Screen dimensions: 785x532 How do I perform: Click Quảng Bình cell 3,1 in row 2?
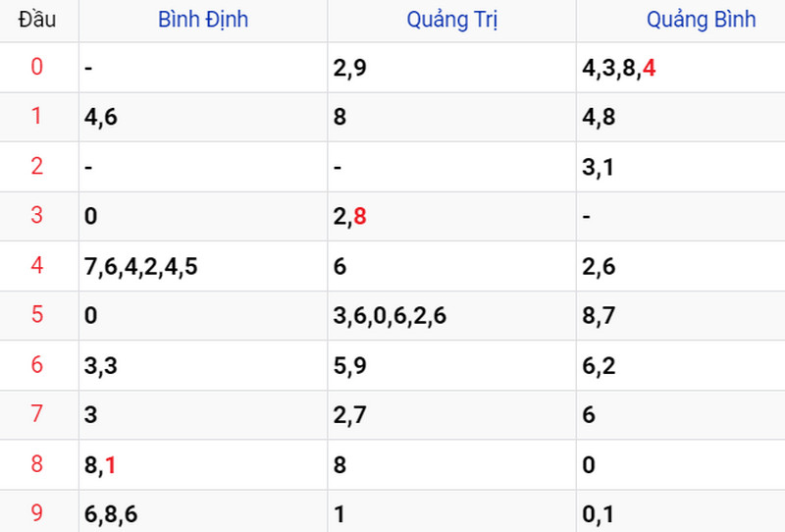[x=598, y=167]
